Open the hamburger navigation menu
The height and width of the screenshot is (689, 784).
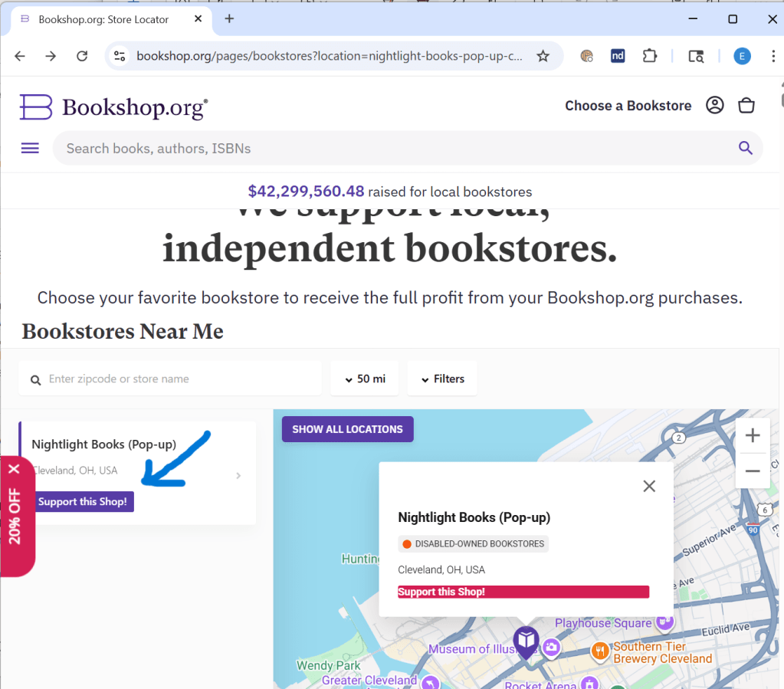click(30, 149)
